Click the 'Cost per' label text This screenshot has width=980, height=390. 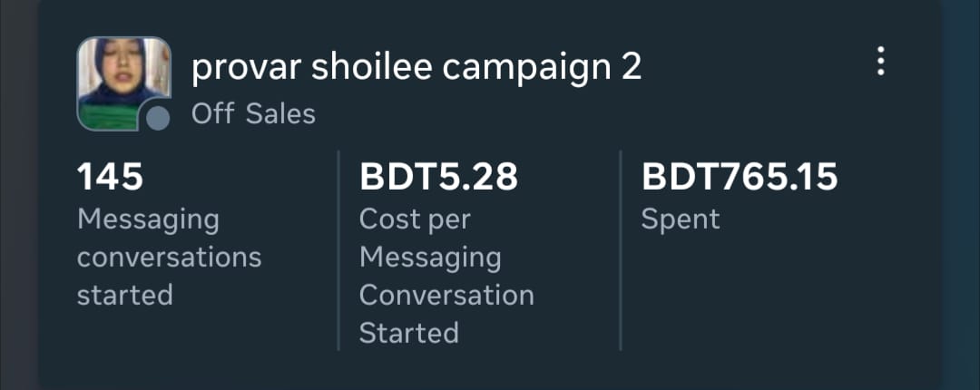(415, 221)
